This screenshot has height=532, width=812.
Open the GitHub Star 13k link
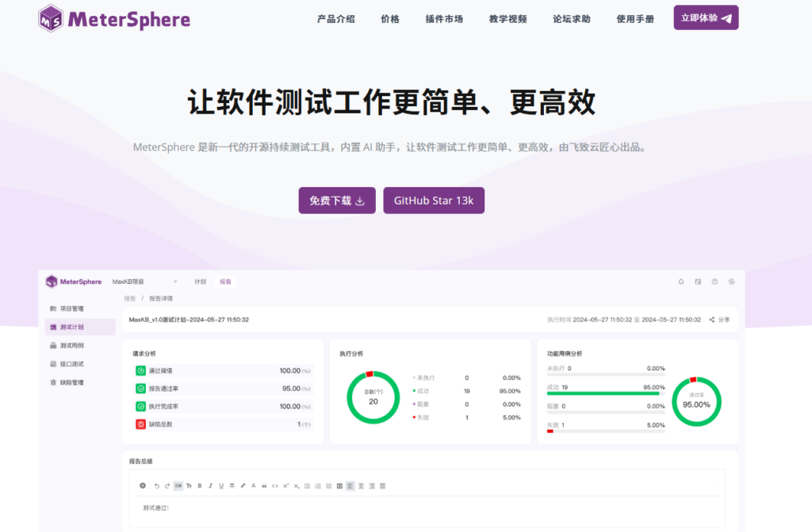click(x=434, y=201)
